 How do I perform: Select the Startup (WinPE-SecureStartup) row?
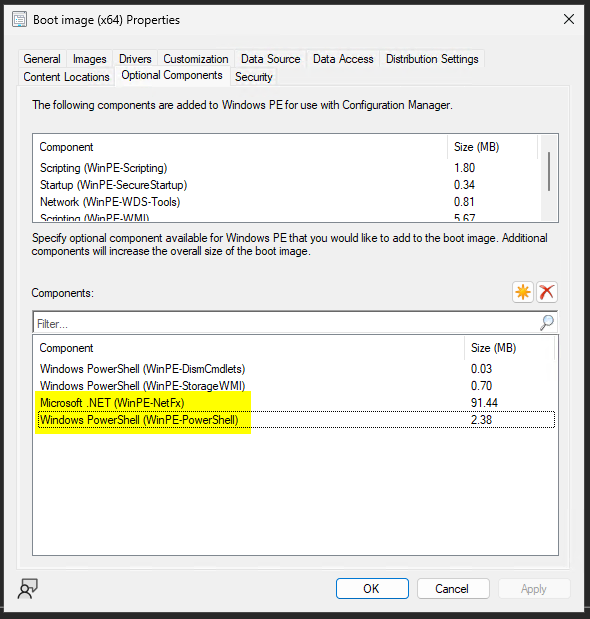tap(288, 185)
